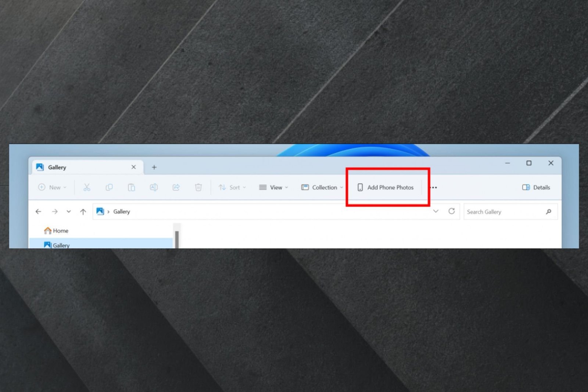Click the search magnifier icon
The height and width of the screenshot is (392, 588).
(x=549, y=212)
